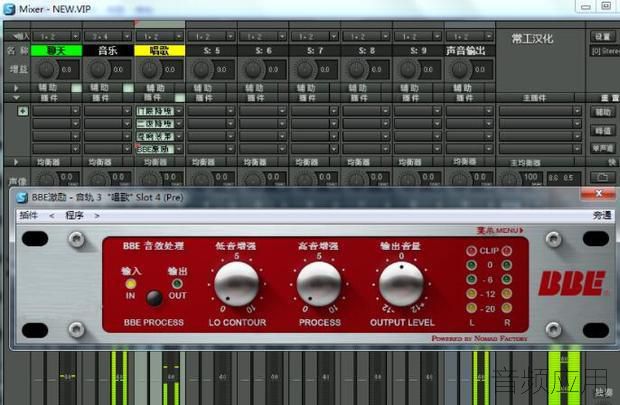620x405 pixels.
Task: Open the 程序 menu in BBE window
Action: (x=74, y=216)
